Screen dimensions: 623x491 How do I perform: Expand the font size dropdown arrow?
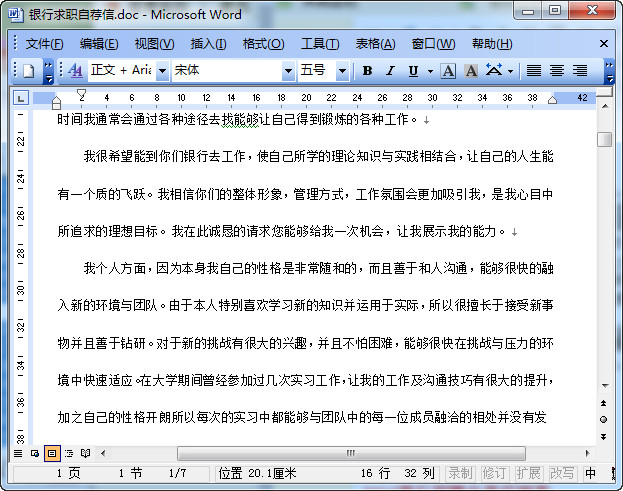[342, 71]
